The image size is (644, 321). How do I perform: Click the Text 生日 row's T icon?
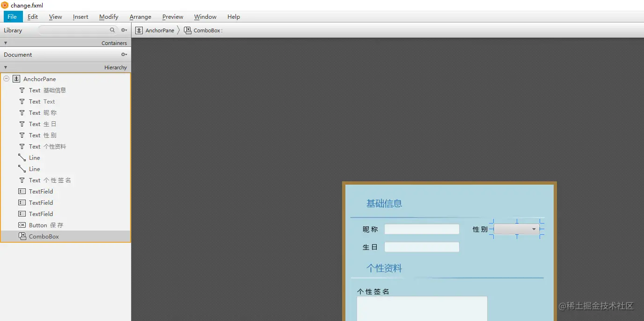click(x=22, y=124)
